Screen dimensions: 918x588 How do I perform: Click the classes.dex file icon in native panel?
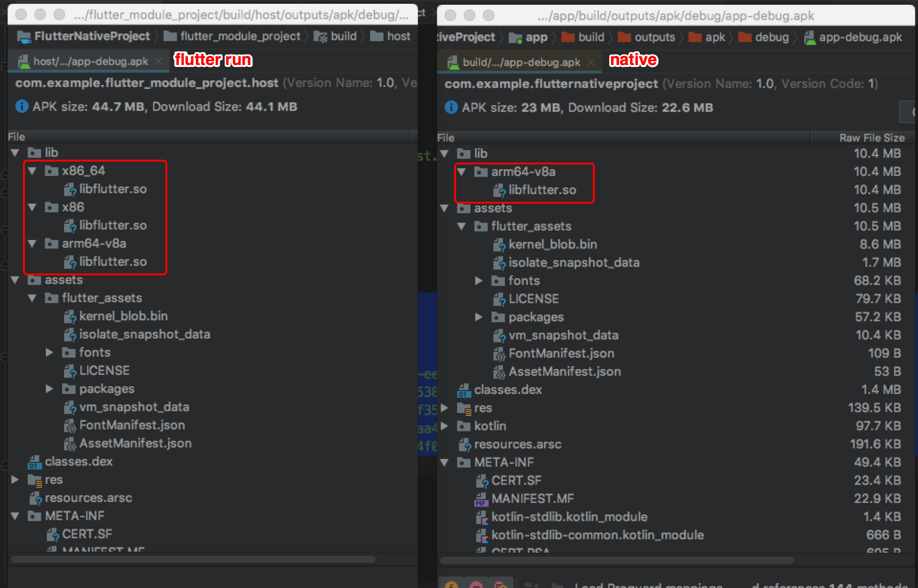(463, 390)
